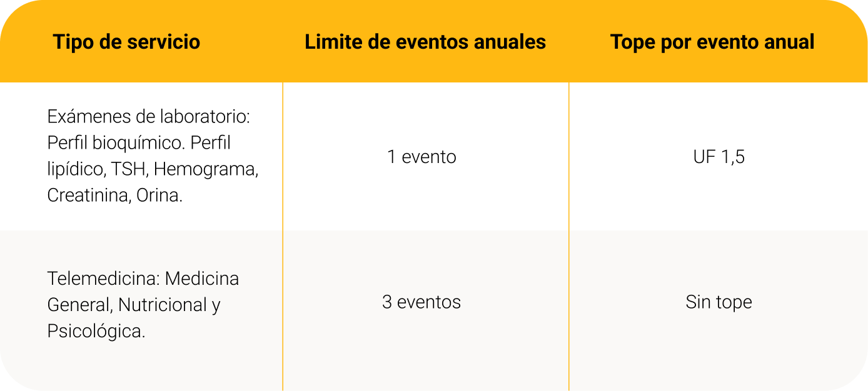The width and height of the screenshot is (868, 391).
Task: Click the 'Perfil bioquímico. Perfil' text line
Action: click(x=139, y=143)
